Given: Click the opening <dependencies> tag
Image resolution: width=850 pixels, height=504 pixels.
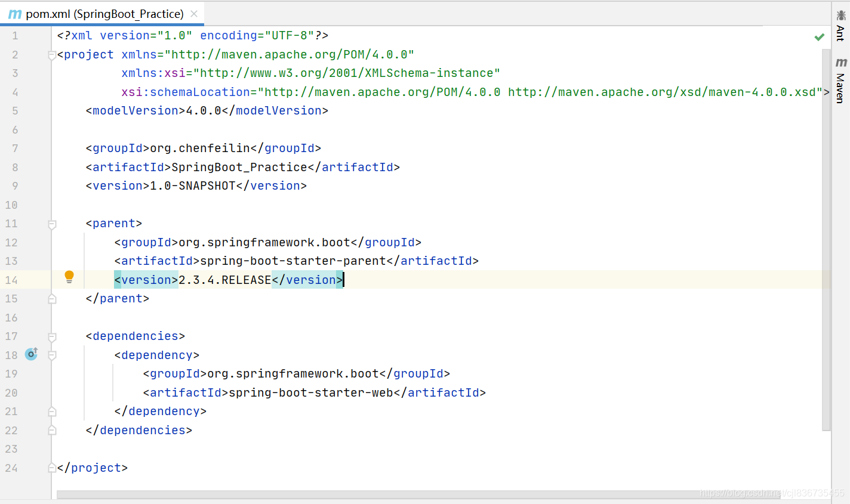Looking at the screenshot, I should [135, 336].
